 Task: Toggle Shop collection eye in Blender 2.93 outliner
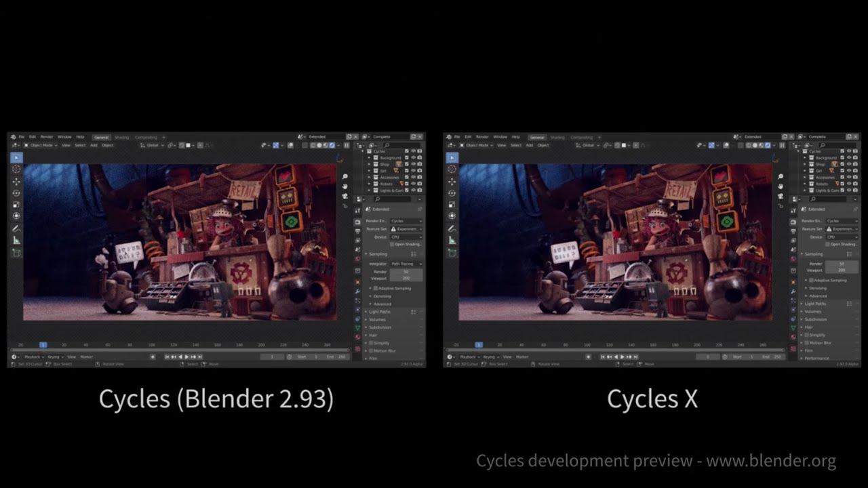413,164
